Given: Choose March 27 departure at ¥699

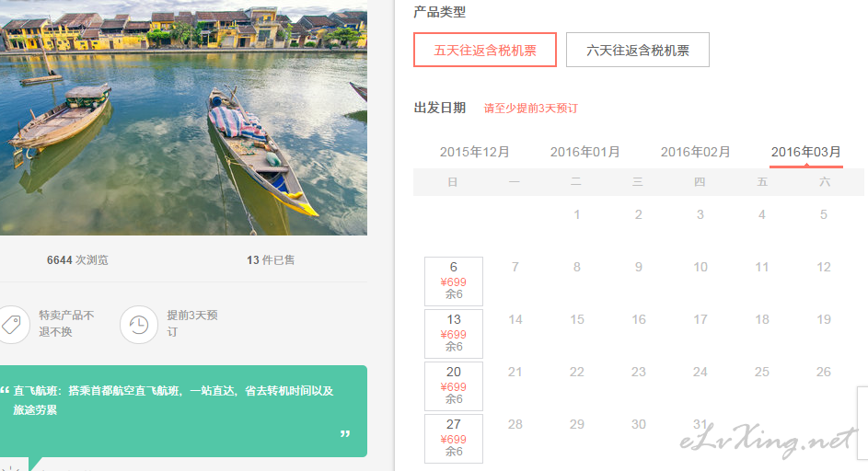Looking at the screenshot, I should click(x=454, y=439).
